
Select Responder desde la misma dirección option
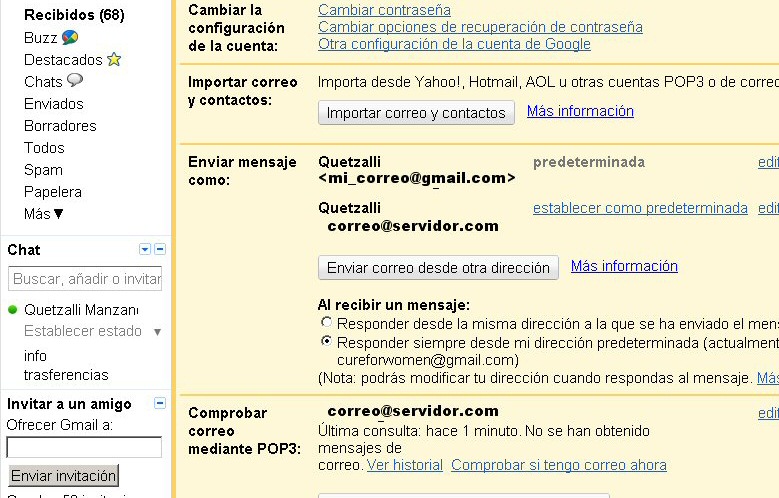[x=326, y=322]
